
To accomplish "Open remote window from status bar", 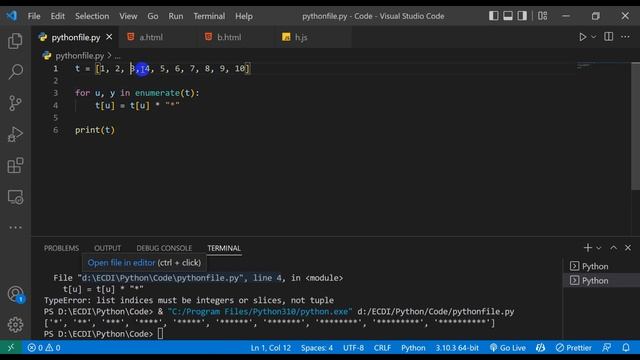I will pyautogui.click(x=11, y=347).
